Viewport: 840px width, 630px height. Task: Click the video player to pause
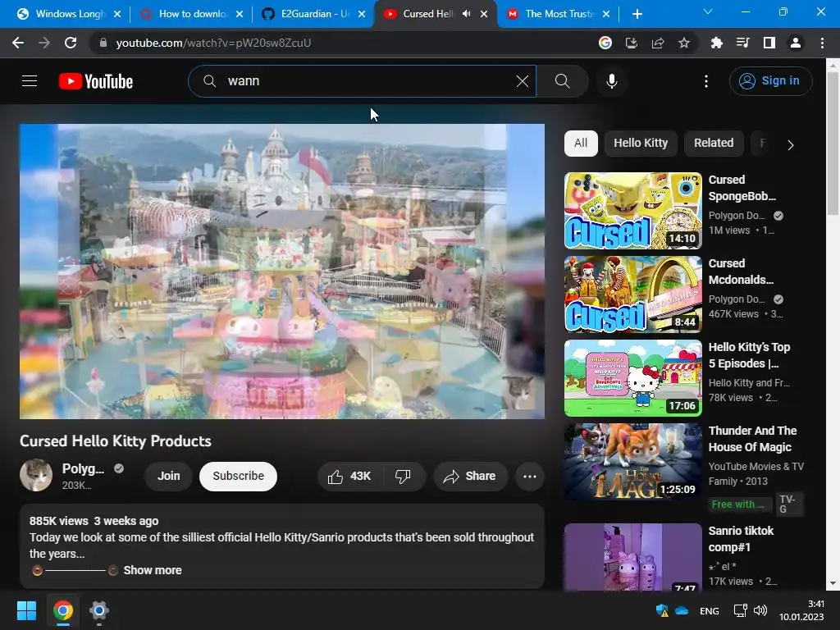pos(282,272)
